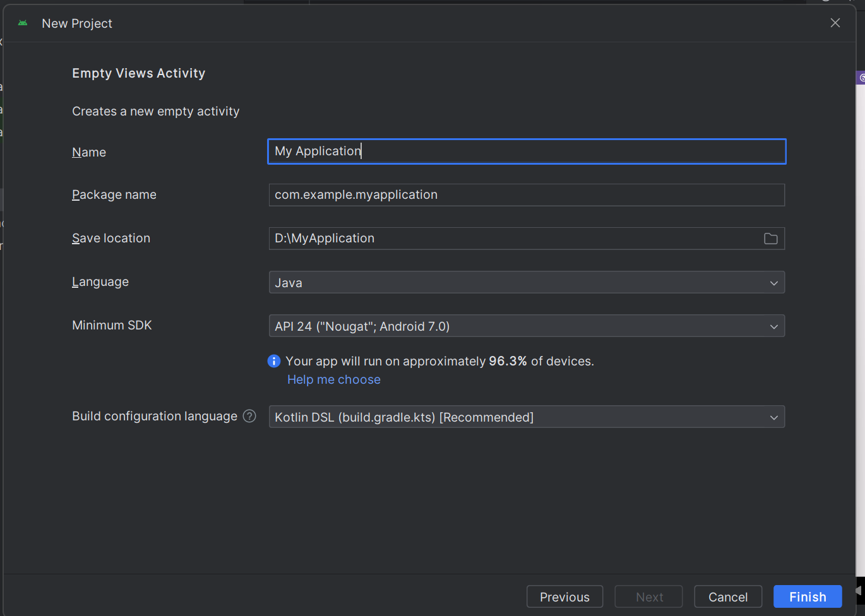The image size is (865, 616).
Task: Expand the Minimum SDK dropdown
Action: point(527,326)
